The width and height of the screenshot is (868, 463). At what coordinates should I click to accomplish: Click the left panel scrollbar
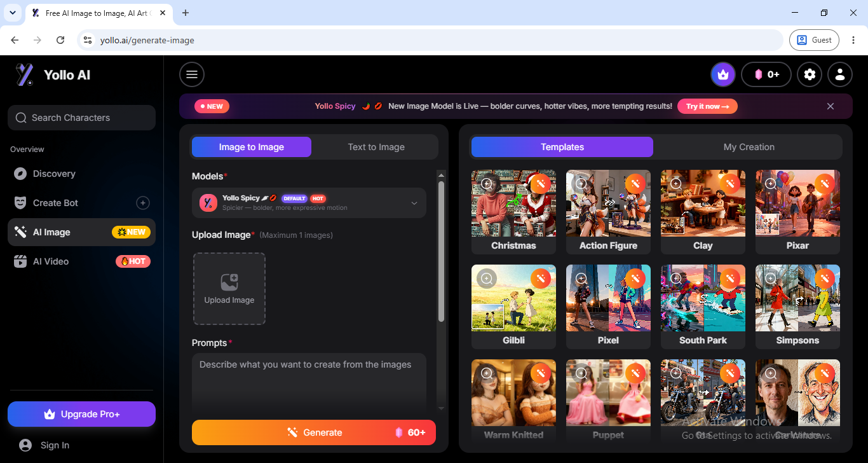(441, 251)
